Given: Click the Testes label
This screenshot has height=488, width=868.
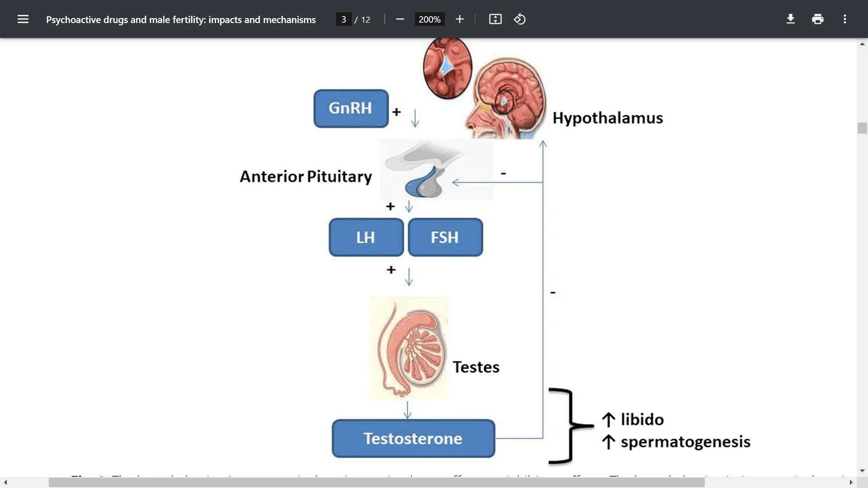Looking at the screenshot, I should click(x=476, y=367).
